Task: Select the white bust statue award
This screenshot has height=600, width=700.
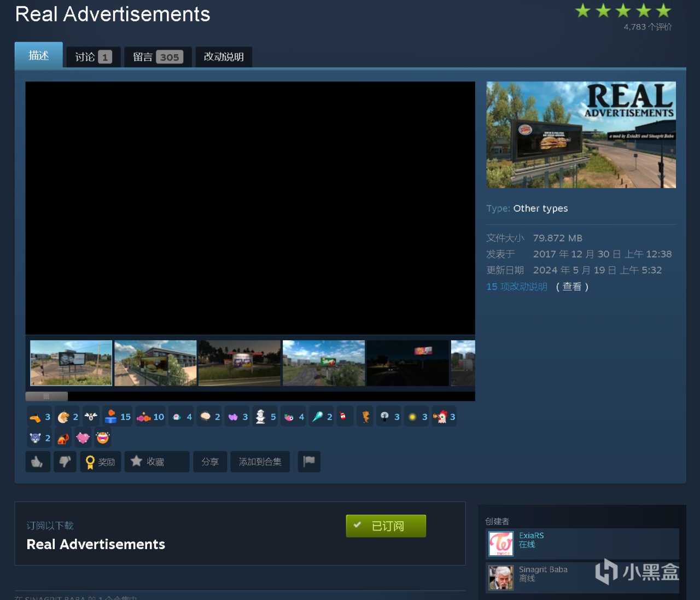Action: coord(266,417)
